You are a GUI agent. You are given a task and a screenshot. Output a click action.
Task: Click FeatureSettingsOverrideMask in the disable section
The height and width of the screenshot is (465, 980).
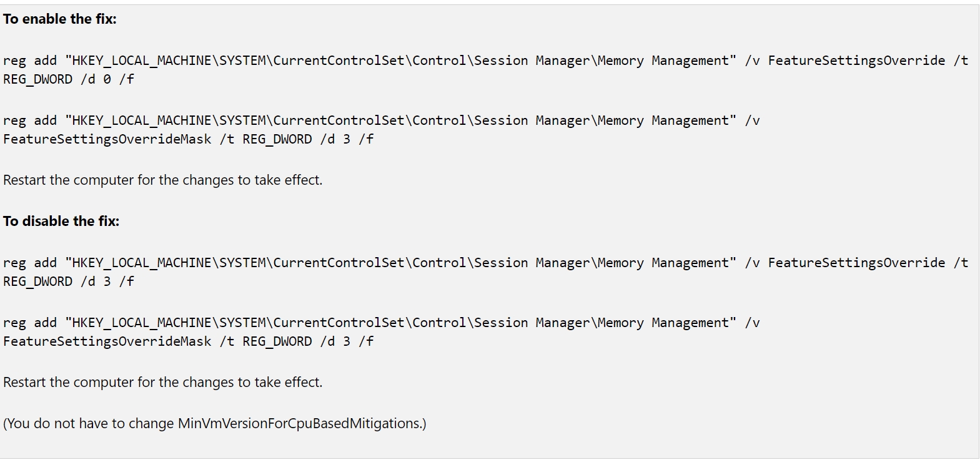pos(107,341)
